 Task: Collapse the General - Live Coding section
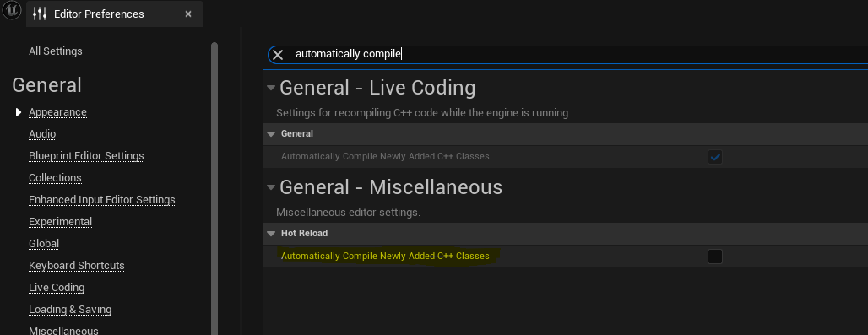pos(271,88)
